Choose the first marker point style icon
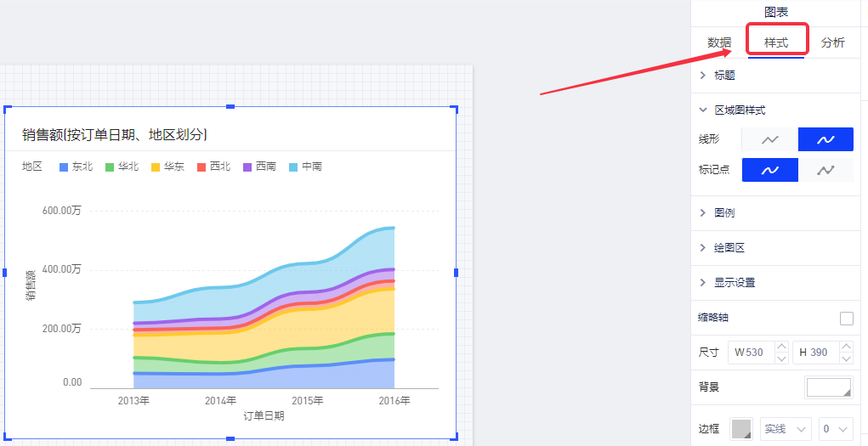The image size is (868, 446). point(769,170)
